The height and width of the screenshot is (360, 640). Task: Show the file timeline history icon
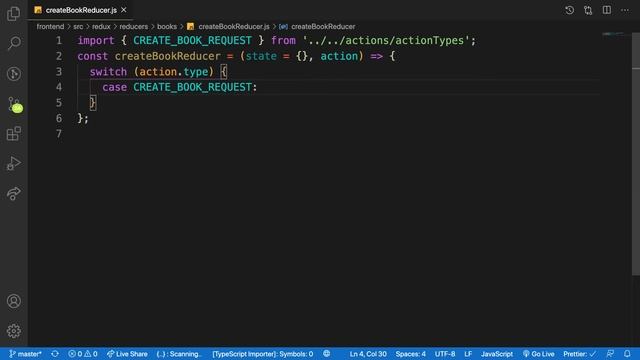coord(569,10)
